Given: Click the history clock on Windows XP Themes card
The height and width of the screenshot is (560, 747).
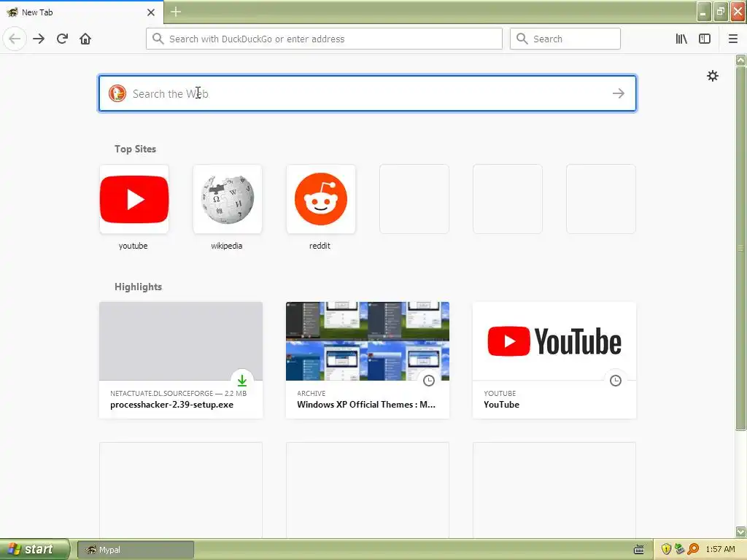Looking at the screenshot, I should pyautogui.click(x=429, y=381).
